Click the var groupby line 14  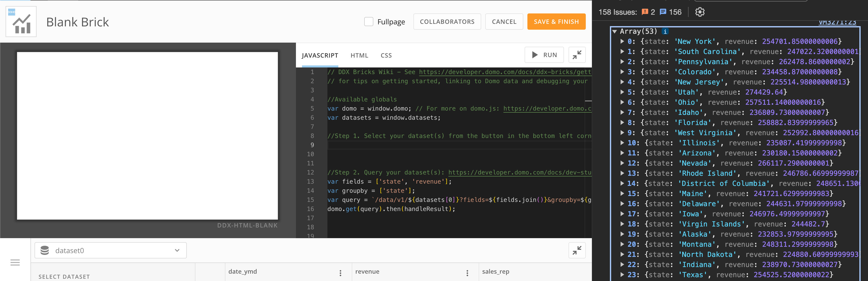(x=371, y=191)
